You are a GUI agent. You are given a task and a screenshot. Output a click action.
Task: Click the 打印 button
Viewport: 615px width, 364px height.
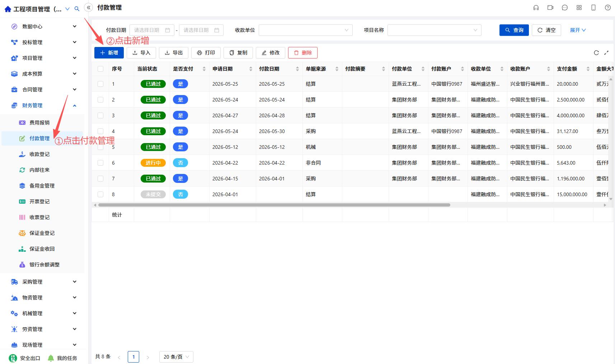[206, 53]
